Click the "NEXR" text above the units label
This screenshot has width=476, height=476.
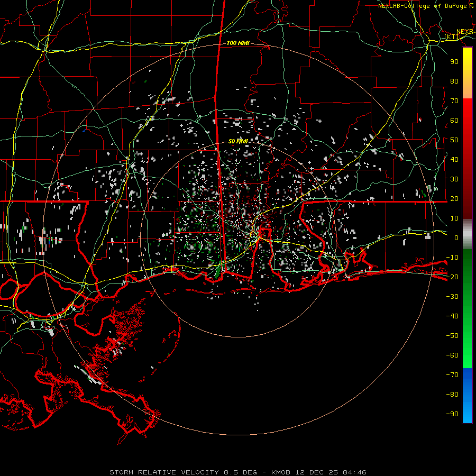pos(465,32)
